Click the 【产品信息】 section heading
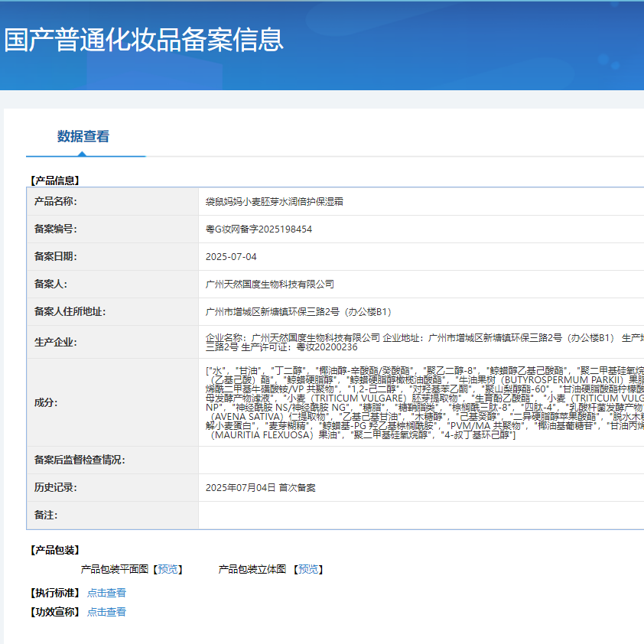The width and height of the screenshot is (644, 644). (54, 181)
